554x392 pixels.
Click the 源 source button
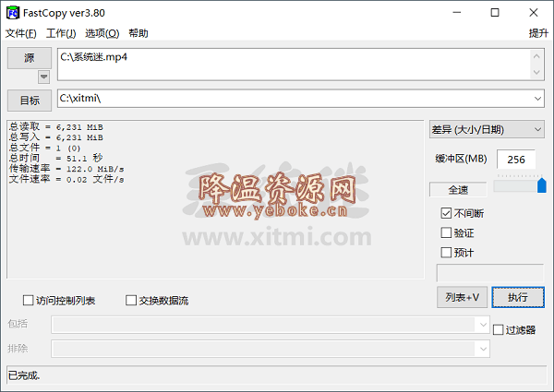pyautogui.click(x=30, y=58)
